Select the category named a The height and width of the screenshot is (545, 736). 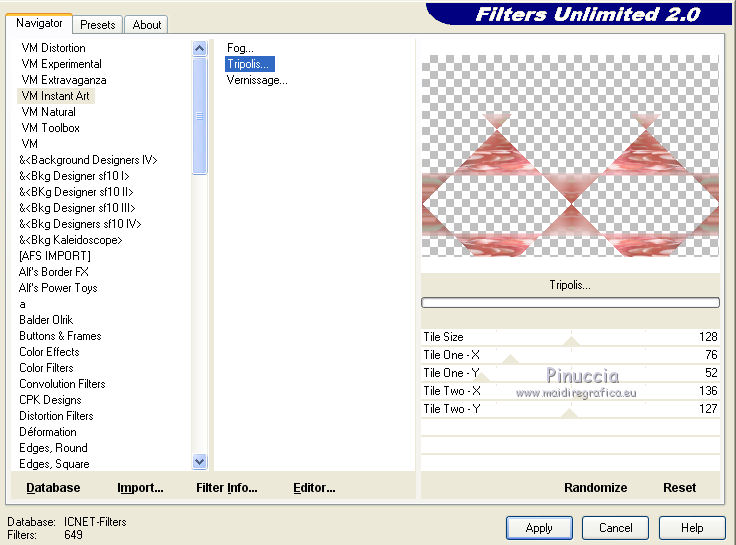tap(23, 304)
